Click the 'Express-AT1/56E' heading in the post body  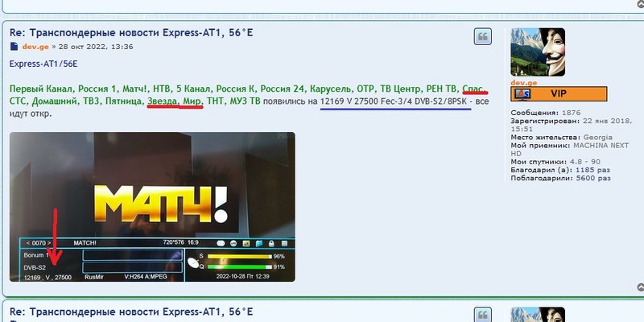pos(43,64)
